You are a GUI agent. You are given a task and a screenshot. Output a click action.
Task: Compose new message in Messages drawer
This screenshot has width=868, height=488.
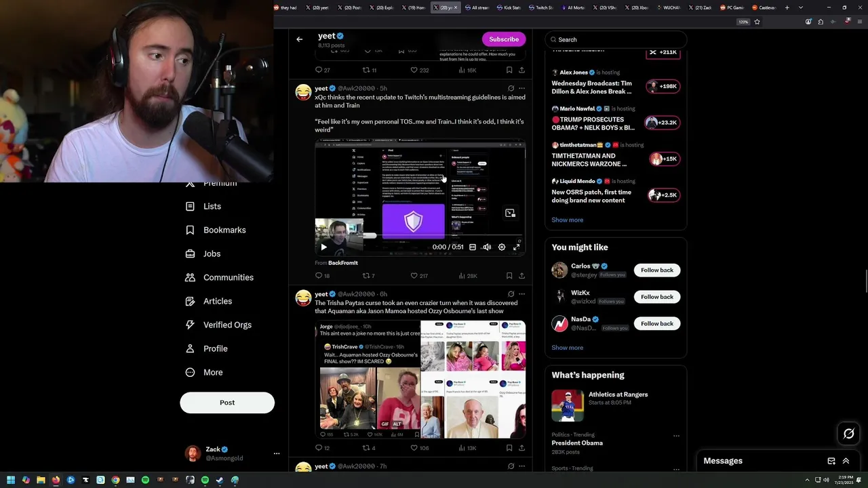click(831, 461)
